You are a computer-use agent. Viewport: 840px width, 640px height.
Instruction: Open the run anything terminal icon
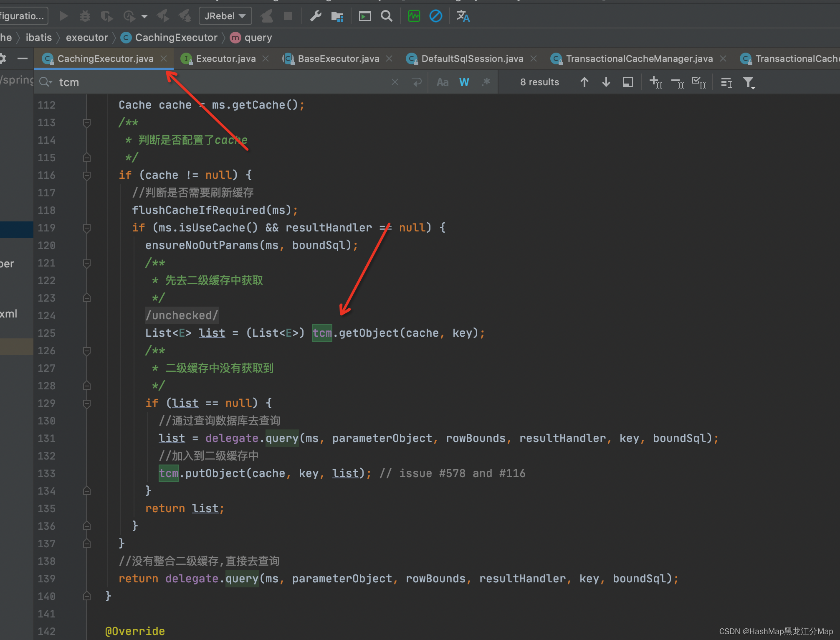365,16
